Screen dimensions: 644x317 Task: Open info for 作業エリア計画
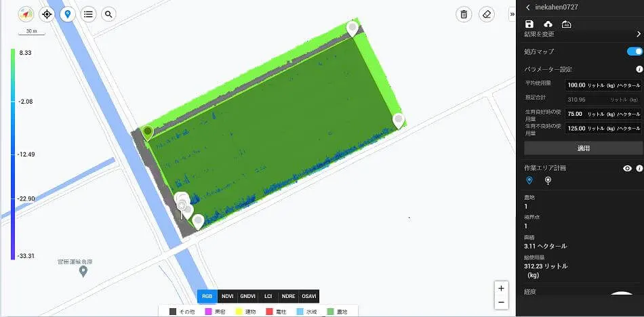(x=639, y=169)
